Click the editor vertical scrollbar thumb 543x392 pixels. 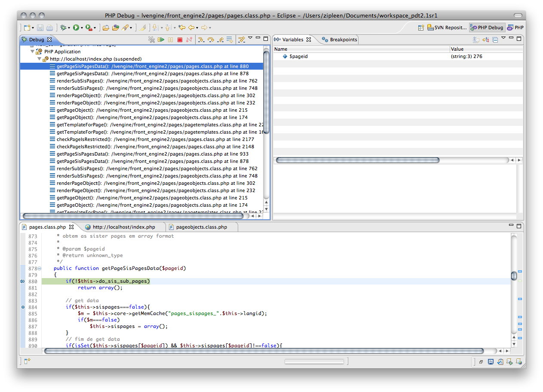pyautogui.click(x=514, y=276)
